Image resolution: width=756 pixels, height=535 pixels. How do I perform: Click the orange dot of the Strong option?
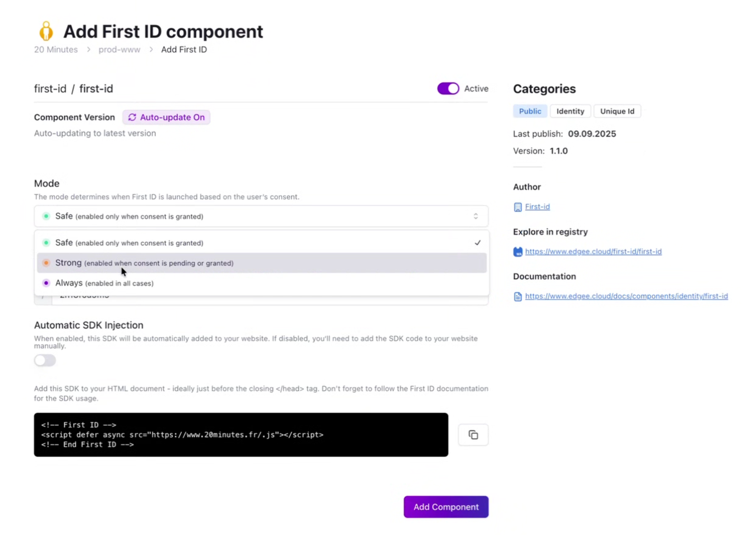pos(46,263)
